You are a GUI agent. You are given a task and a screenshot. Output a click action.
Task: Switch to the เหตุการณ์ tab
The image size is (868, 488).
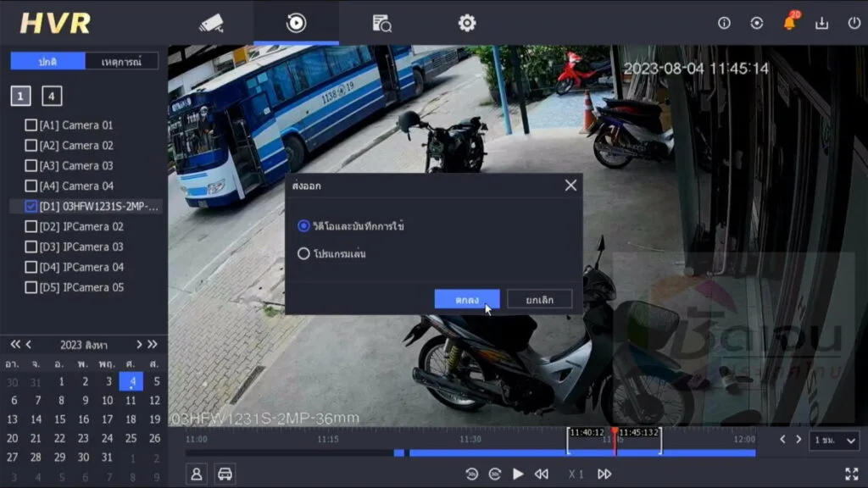click(120, 61)
